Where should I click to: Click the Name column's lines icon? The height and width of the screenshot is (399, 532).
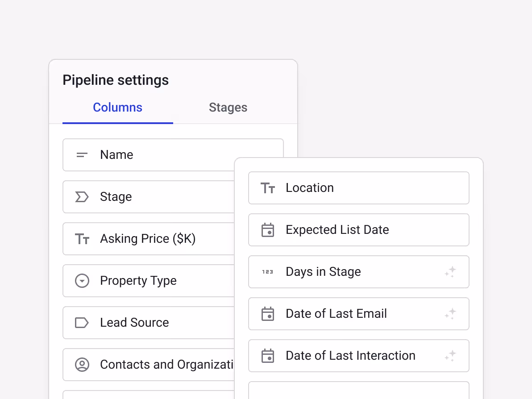pos(82,155)
